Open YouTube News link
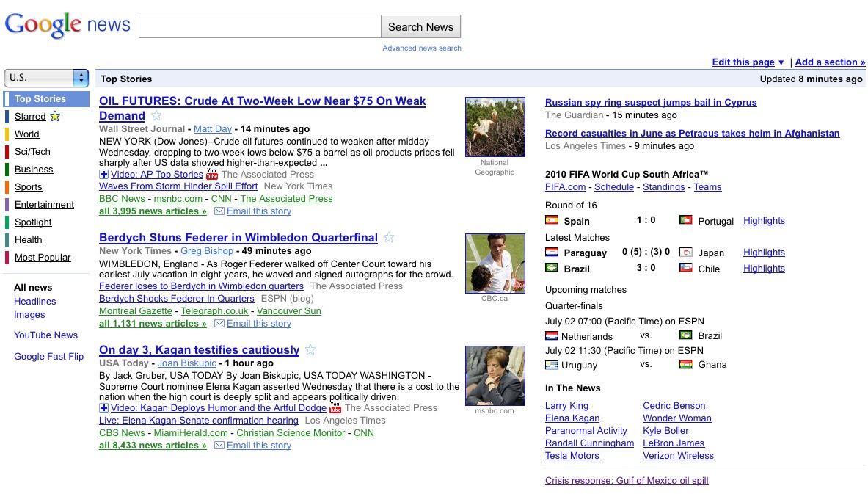This screenshot has height=494, width=868. coord(46,335)
